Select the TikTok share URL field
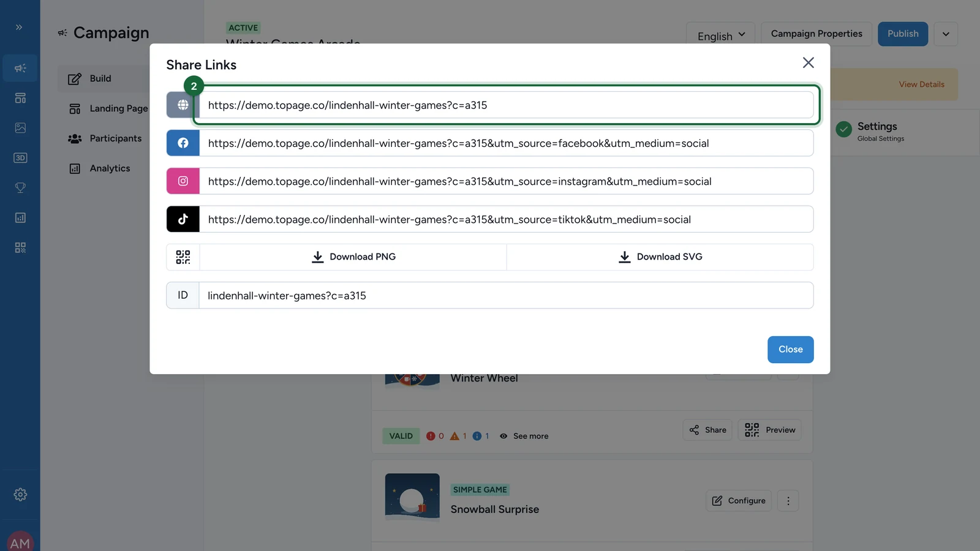Screen dimensions: 980x551 coord(506,219)
